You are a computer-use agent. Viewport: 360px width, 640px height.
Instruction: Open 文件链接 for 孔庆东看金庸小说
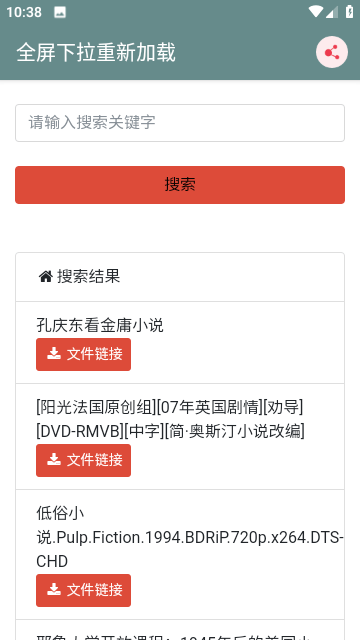click(83, 354)
